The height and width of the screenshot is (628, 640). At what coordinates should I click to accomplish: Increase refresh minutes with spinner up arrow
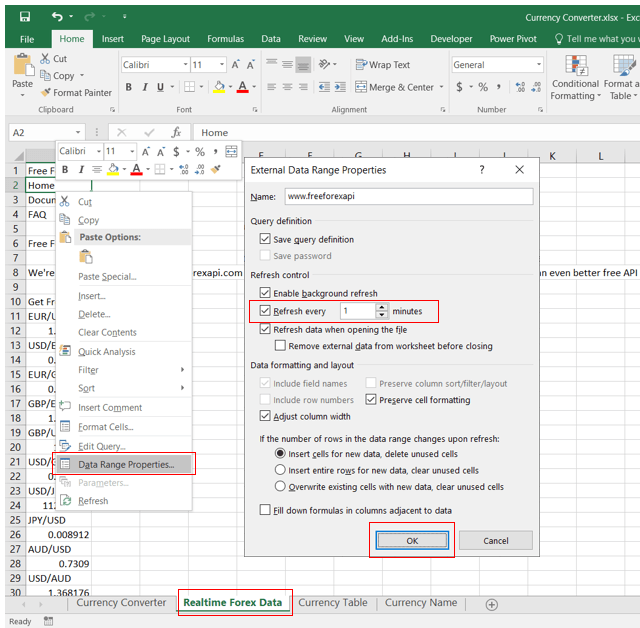(x=382, y=307)
